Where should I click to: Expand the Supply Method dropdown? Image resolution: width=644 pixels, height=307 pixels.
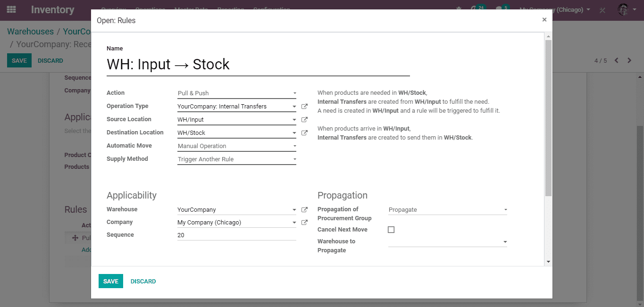point(237,159)
